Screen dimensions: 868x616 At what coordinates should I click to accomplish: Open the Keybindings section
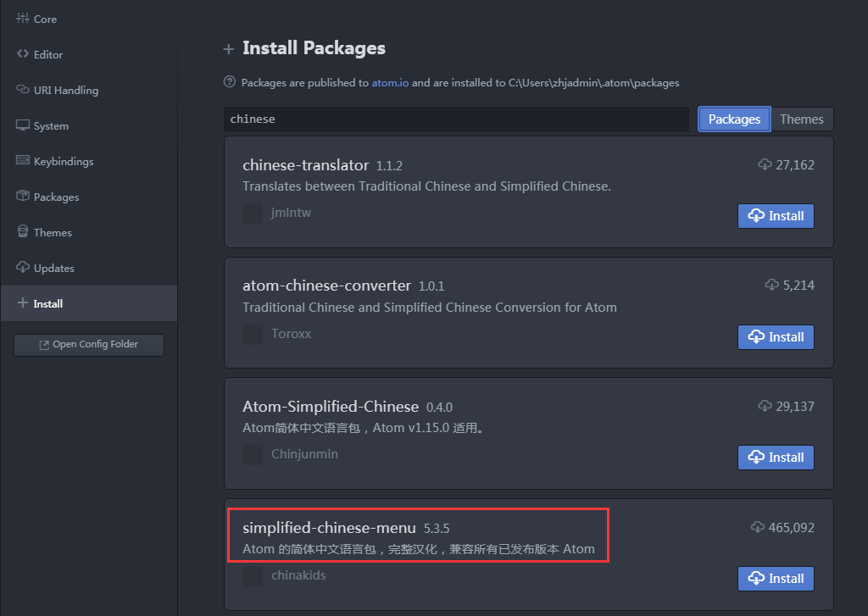coord(88,161)
